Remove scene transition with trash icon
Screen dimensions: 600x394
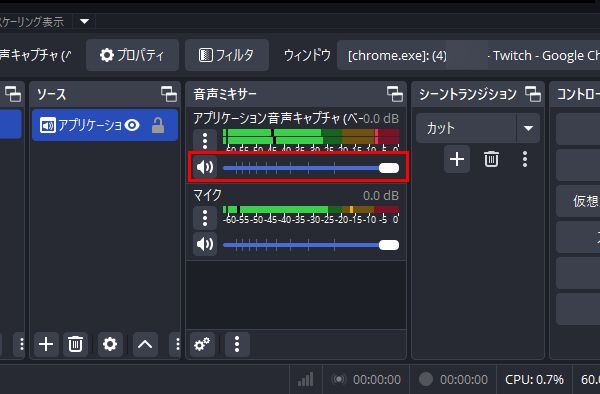(491, 159)
